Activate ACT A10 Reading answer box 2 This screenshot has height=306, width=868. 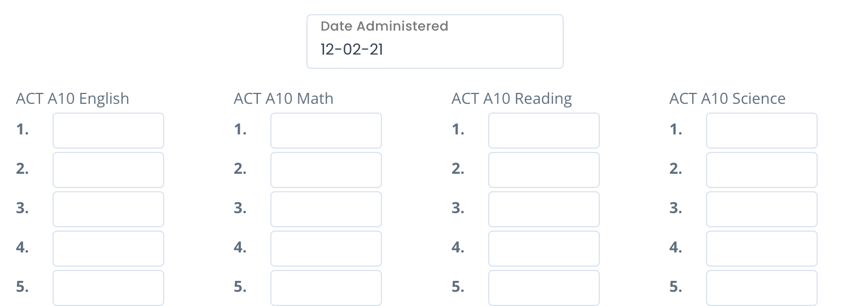coord(544,170)
